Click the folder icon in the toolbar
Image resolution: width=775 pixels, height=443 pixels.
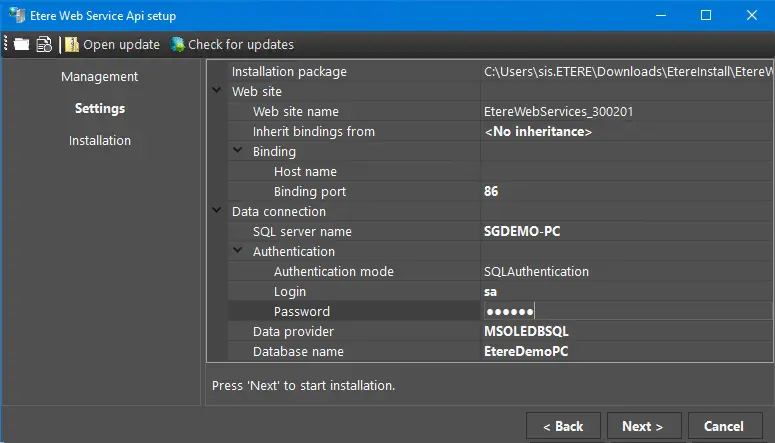(21, 44)
